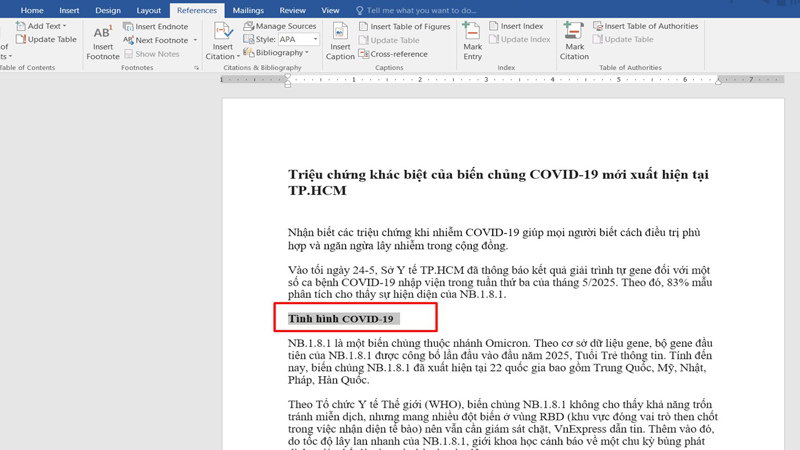The width and height of the screenshot is (800, 450).
Task: Open the Layout ribbon tab
Action: [148, 10]
